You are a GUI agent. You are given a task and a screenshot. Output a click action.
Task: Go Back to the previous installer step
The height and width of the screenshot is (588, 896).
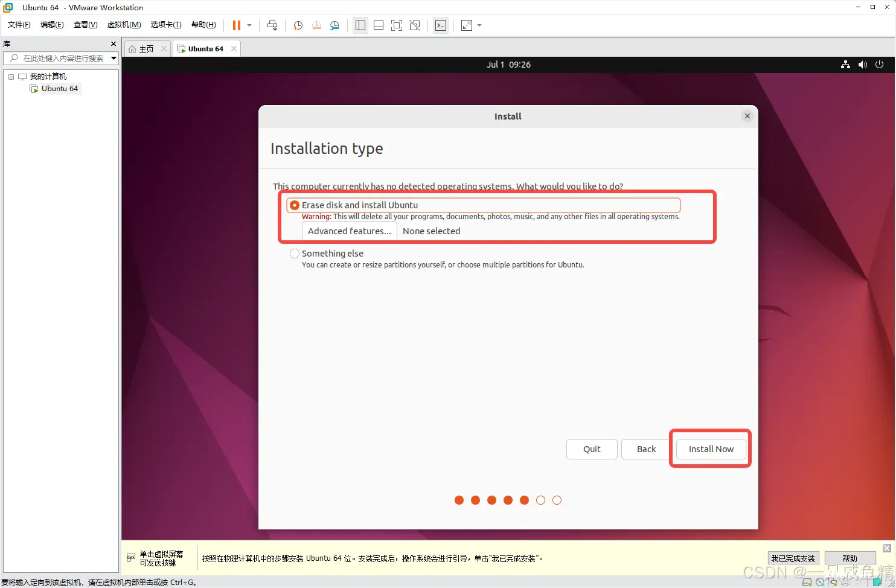646,449
